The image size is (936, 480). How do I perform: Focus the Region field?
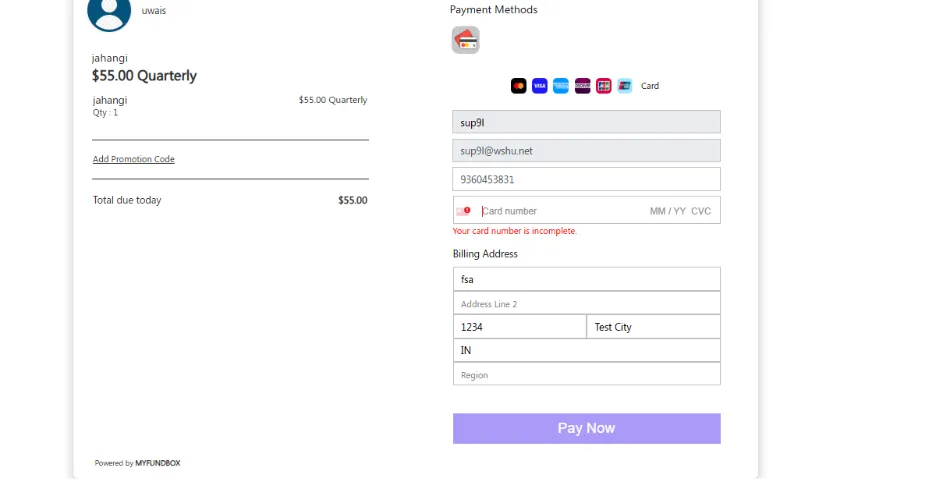(x=587, y=374)
